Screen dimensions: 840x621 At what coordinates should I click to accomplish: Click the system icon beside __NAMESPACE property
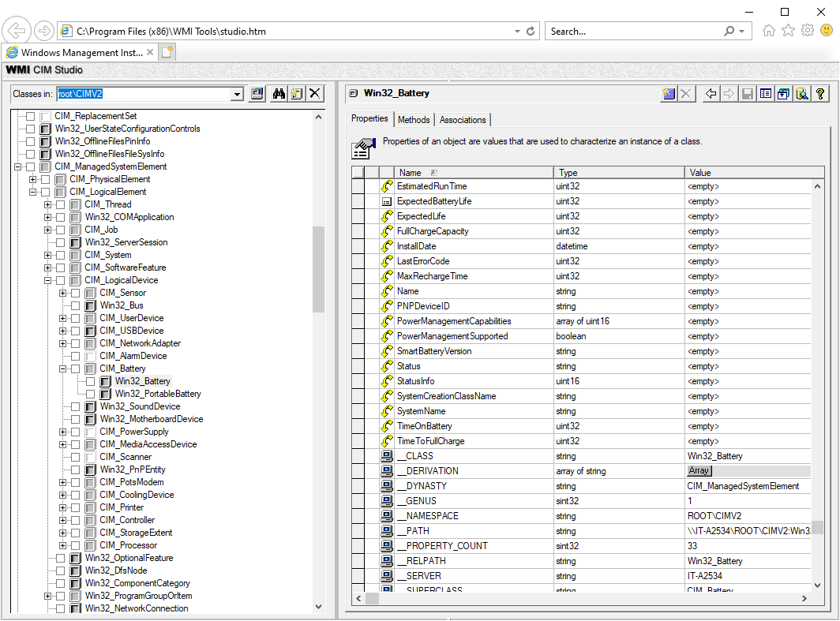pyautogui.click(x=387, y=516)
